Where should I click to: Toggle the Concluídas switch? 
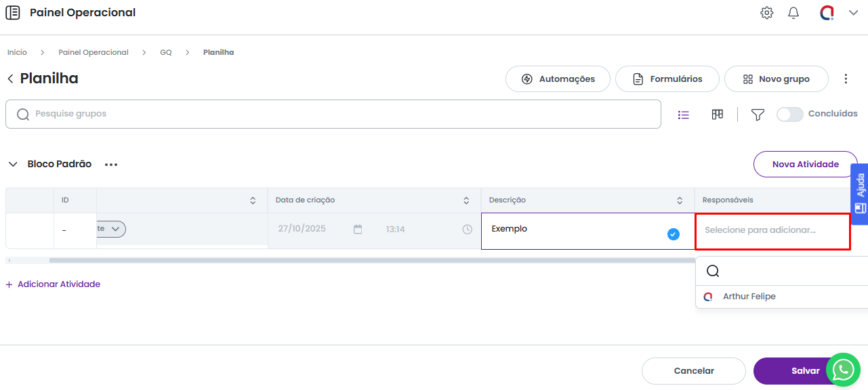(789, 114)
